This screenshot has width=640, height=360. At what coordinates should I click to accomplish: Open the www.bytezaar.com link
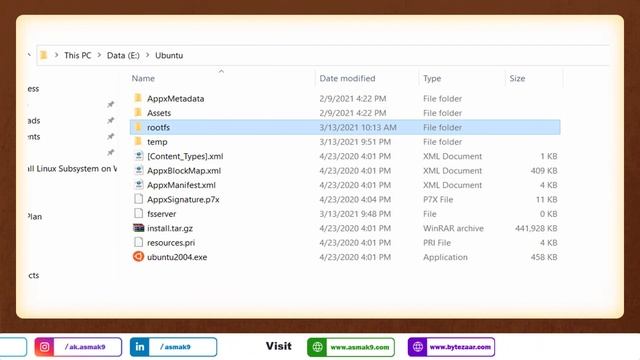tap(460, 347)
